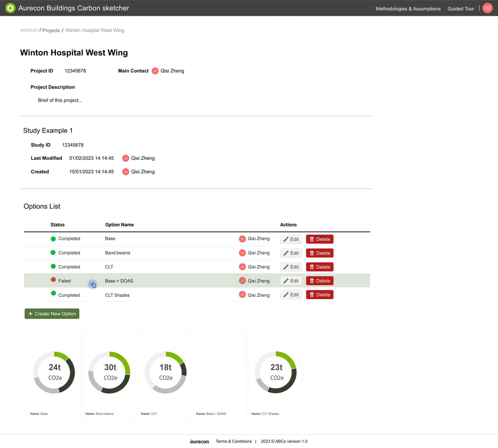Click pencil icon for Base option
498x448 pixels.
point(286,239)
